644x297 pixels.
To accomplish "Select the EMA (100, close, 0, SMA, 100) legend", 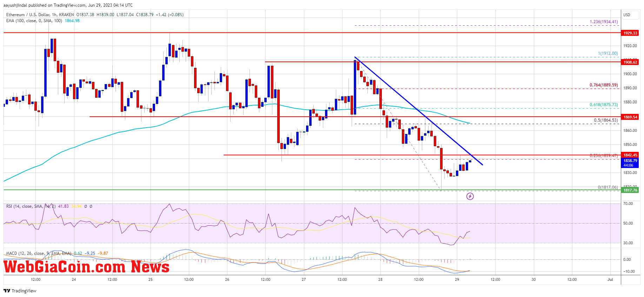I will pos(34,21).
